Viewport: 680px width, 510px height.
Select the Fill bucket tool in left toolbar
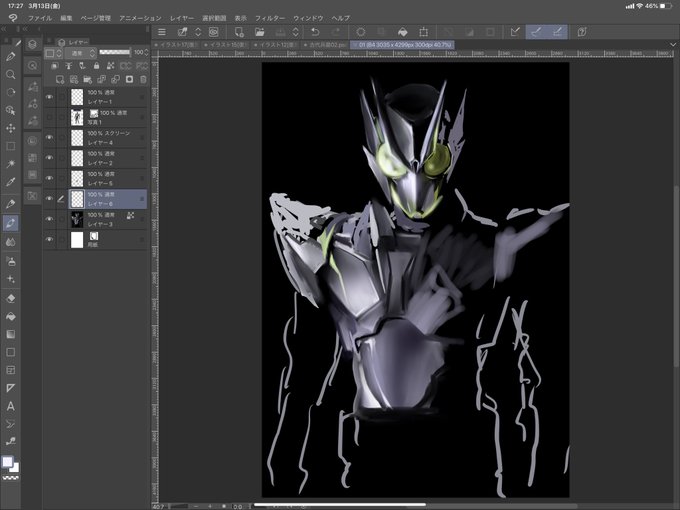[10, 317]
